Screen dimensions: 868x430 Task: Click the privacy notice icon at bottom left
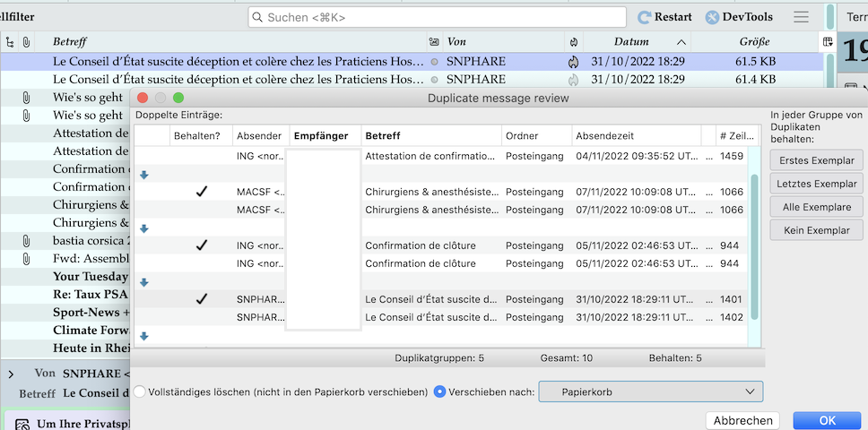point(22,425)
